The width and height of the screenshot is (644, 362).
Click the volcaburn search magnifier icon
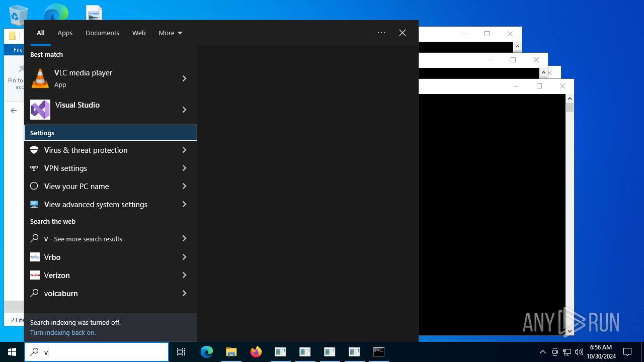34,293
